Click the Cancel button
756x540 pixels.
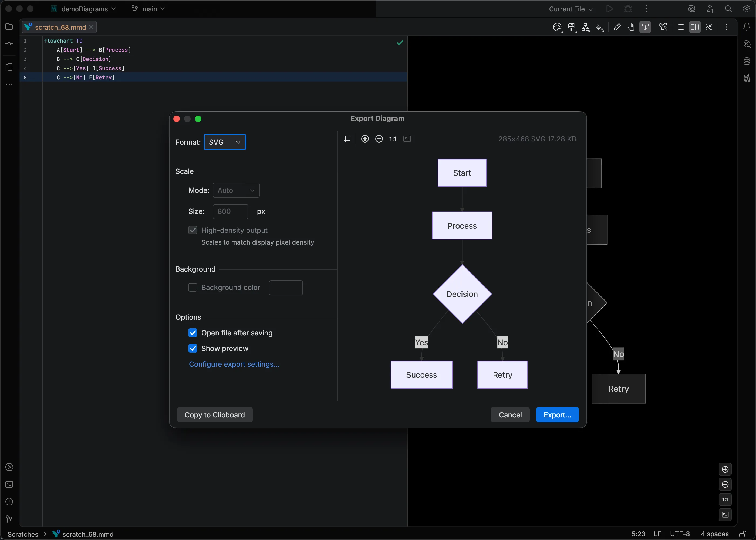pyautogui.click(x=510, y=415)
